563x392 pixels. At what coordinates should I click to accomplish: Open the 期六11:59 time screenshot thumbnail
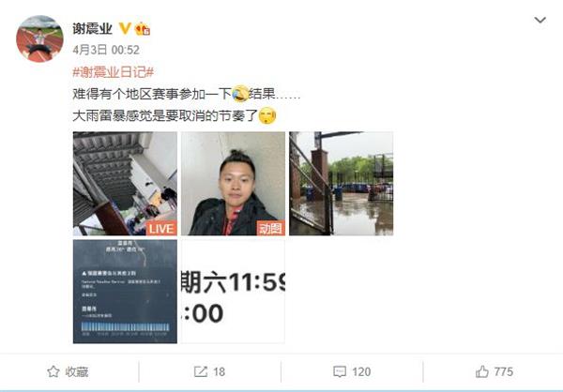[x=233, y=292]
